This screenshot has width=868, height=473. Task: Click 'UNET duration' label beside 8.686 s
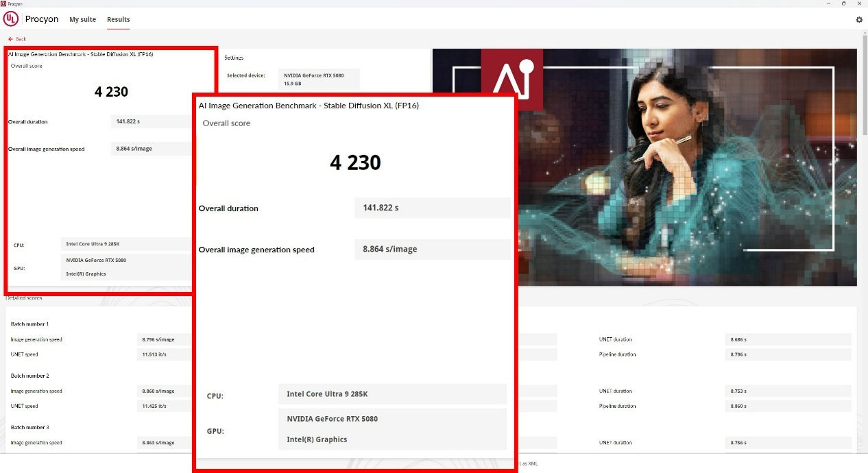(616, 339)
